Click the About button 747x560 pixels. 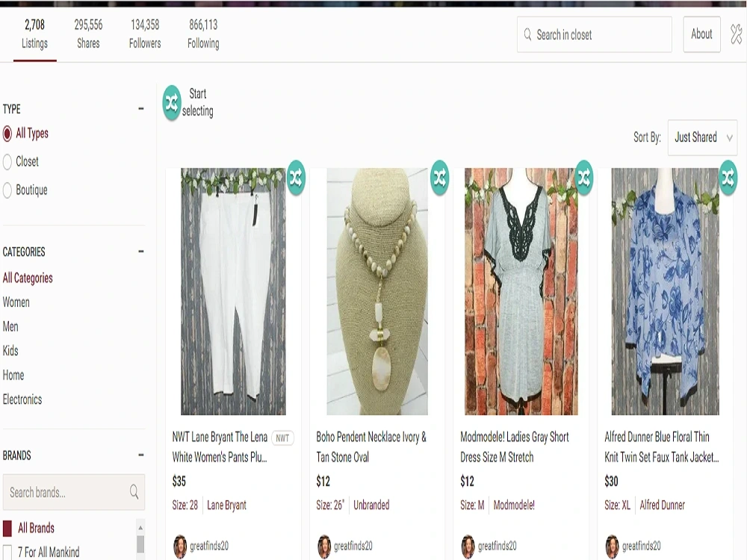(701, 34)
